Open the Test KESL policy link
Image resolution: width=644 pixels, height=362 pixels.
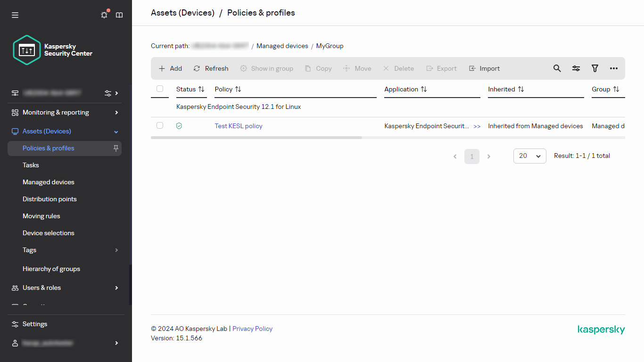239,126
